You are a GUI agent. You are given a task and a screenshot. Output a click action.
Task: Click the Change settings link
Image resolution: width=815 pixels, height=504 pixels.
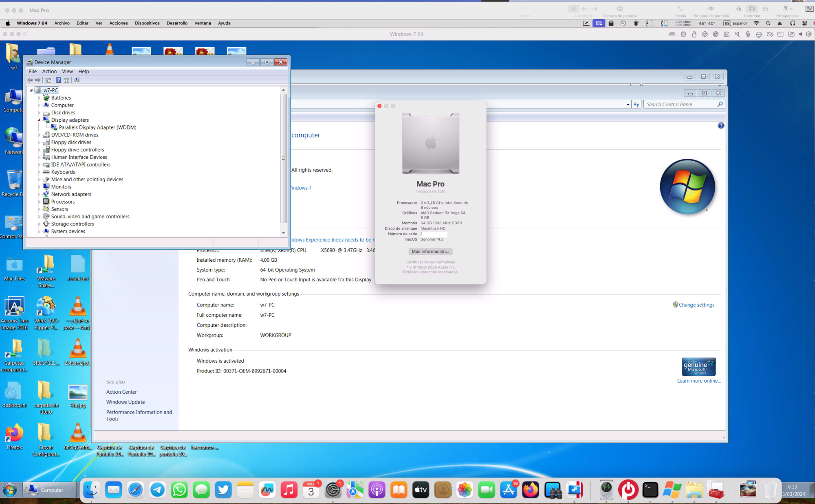[696, 305]
